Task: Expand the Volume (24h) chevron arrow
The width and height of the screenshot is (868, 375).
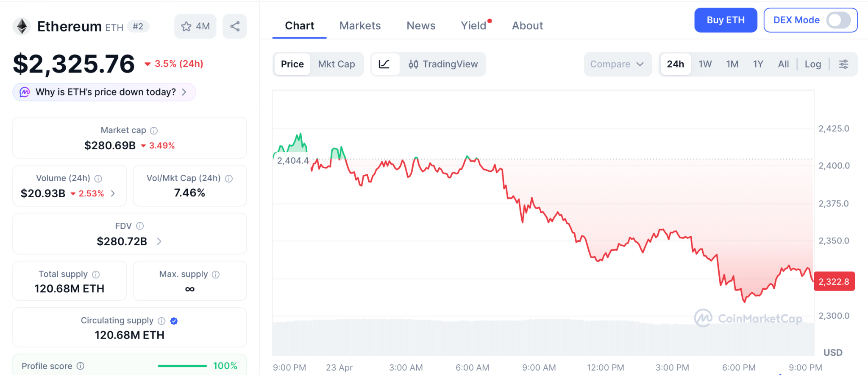Action: [113, 193]
